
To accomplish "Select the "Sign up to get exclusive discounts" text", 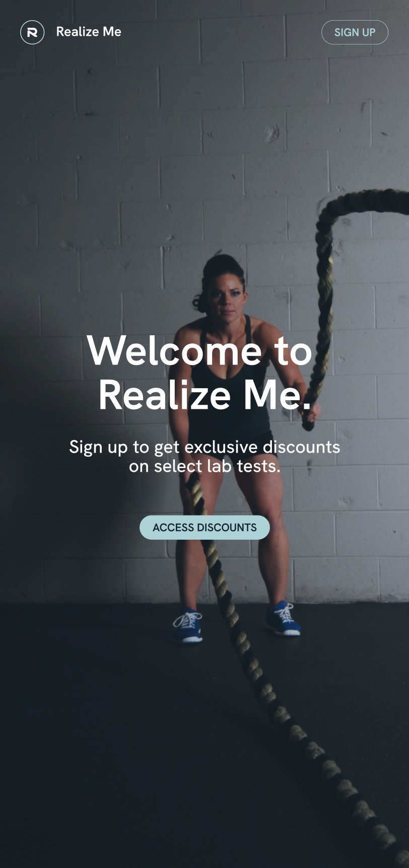I will [x=204, y=447].
